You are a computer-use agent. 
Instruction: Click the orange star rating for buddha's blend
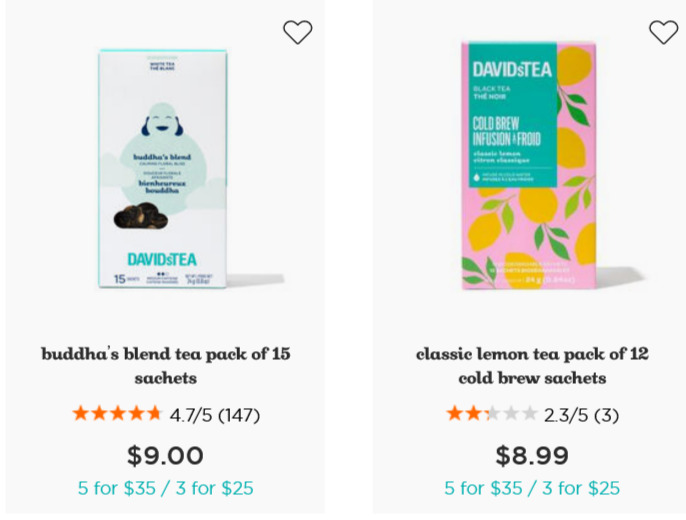117,413
